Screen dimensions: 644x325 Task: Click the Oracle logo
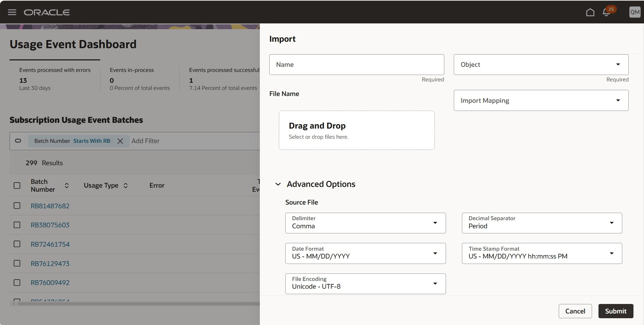click(47, 12)
